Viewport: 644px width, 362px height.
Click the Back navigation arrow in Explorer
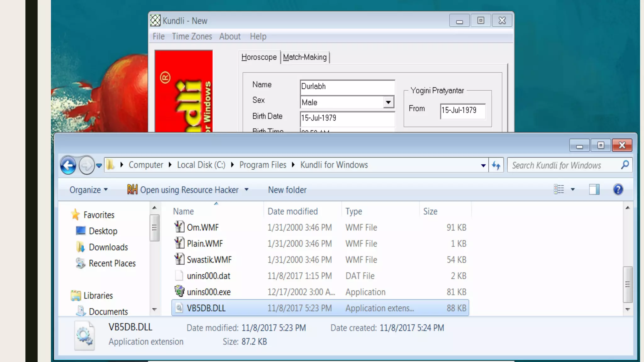coord(68,165)
